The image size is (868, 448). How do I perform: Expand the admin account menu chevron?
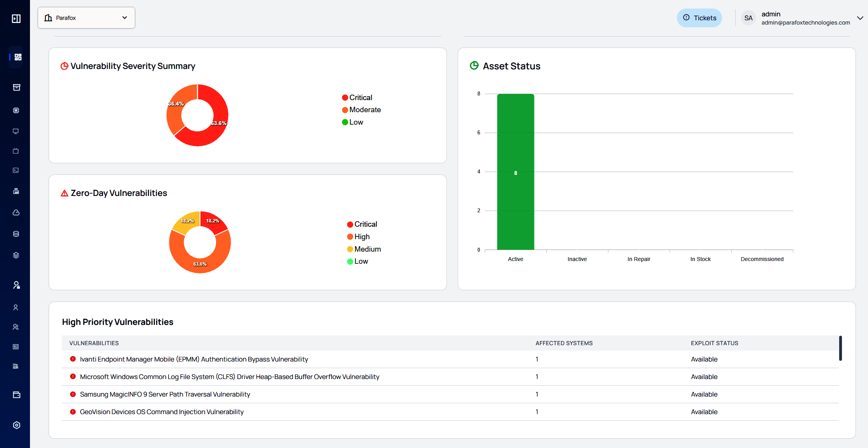tap(860, 18)
